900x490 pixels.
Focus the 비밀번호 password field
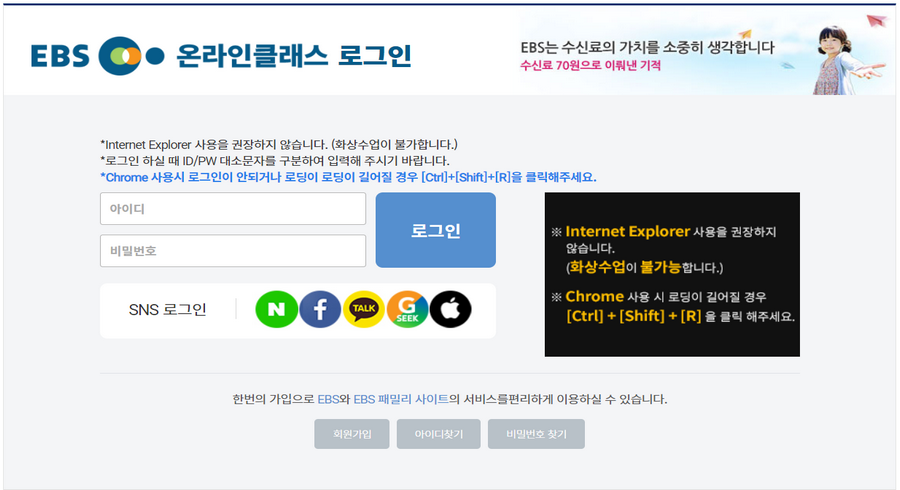point(233,251)
